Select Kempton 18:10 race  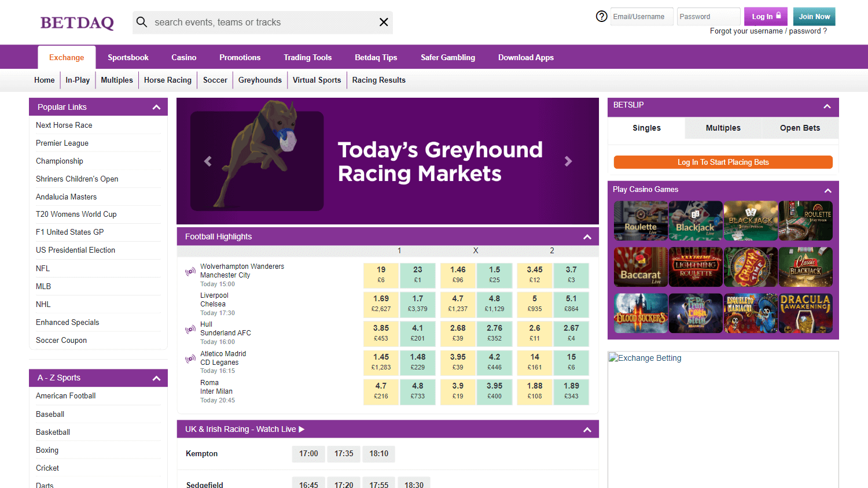pyautogui.click(x=379, y=454)
